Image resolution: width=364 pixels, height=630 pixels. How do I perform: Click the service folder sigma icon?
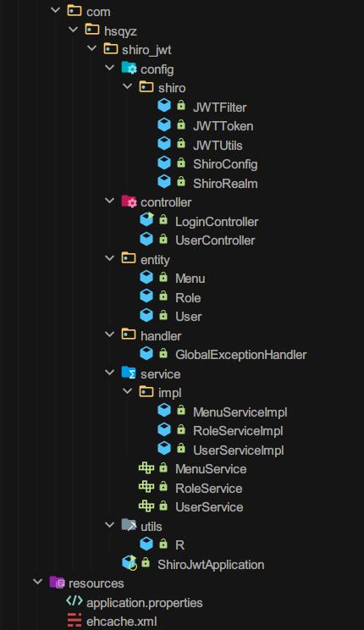129,373
